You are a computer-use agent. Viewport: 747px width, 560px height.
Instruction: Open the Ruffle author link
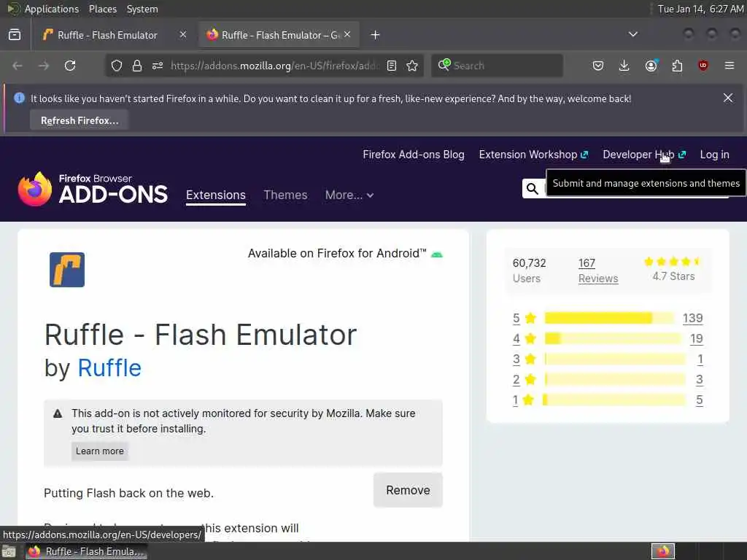(x=109, y=368)
